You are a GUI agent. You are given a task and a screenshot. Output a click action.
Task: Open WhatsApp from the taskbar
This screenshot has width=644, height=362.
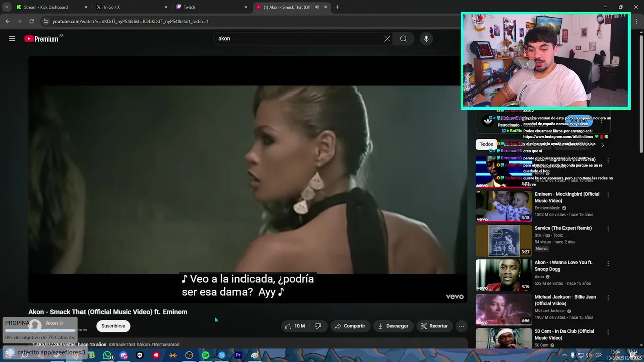coord(107,355)
